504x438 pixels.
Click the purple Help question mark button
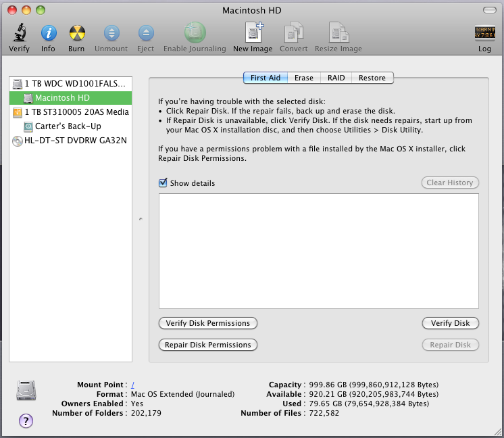26,420
